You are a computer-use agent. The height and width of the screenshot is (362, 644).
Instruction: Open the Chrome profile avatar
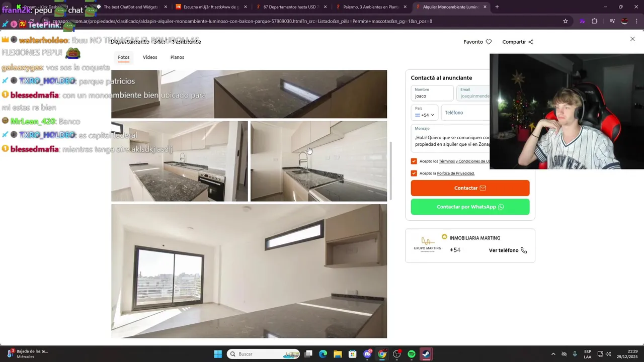pos(624,21)
